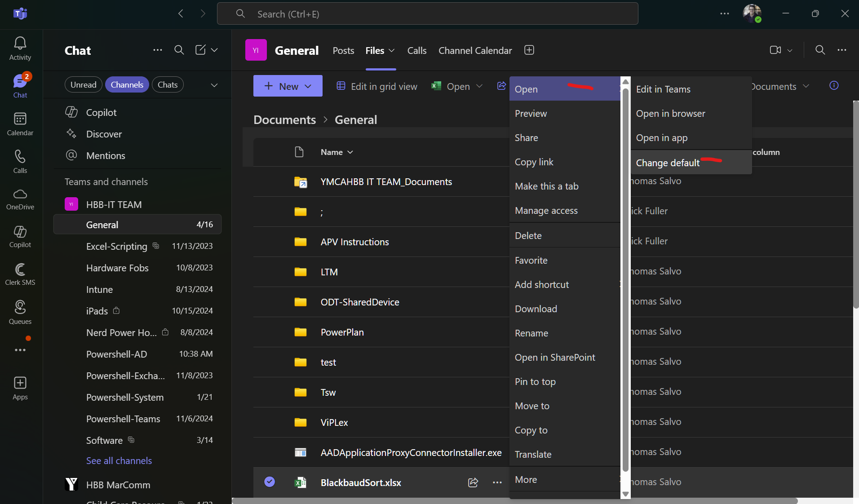Open Settings and more ellipsis in the title bar

point(725,14)
